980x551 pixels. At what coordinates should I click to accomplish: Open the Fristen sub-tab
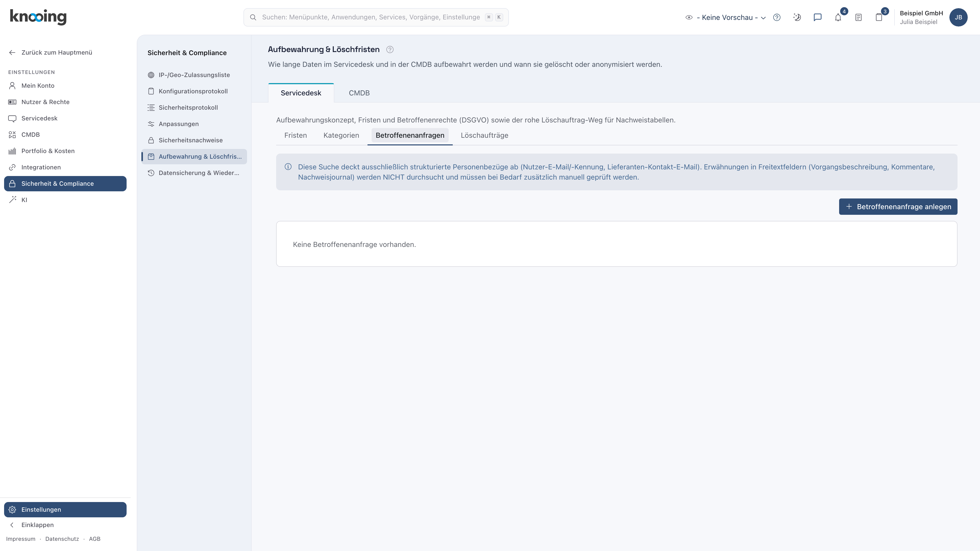coord(296,135)
